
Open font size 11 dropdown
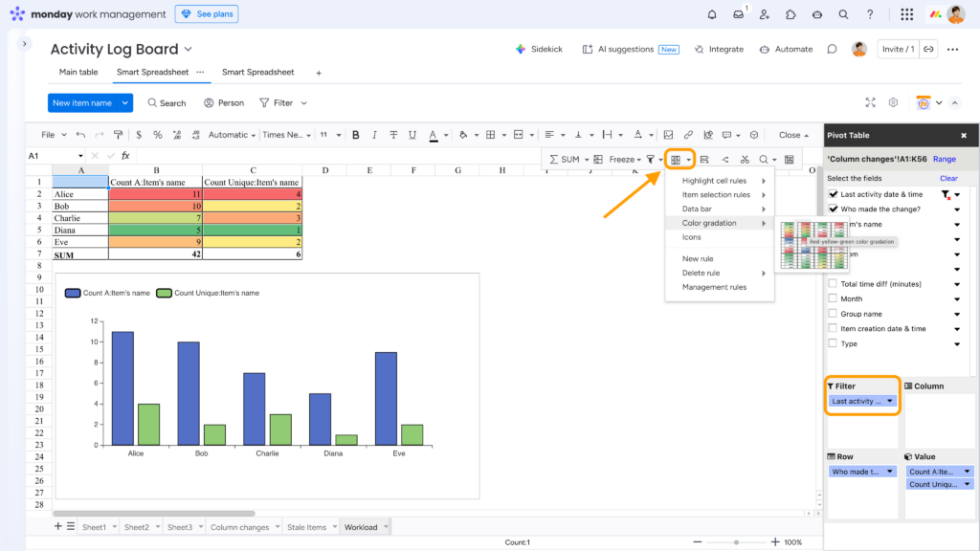point(330,135)
